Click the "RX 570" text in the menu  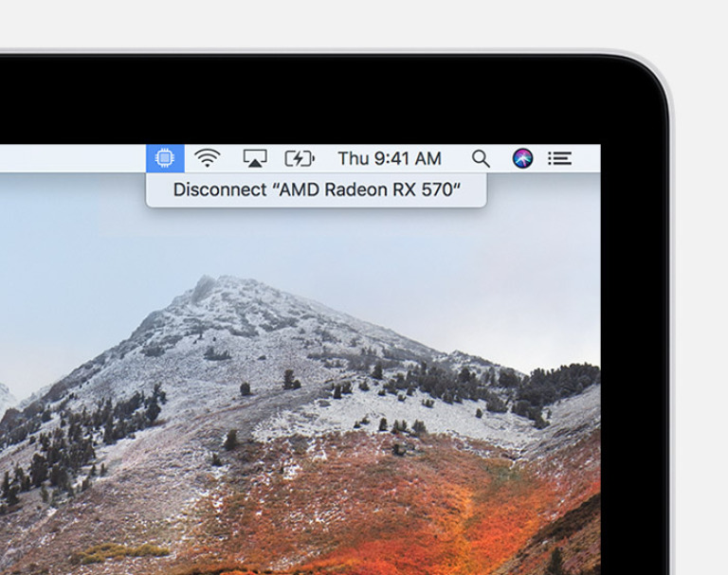coord(428,189)
